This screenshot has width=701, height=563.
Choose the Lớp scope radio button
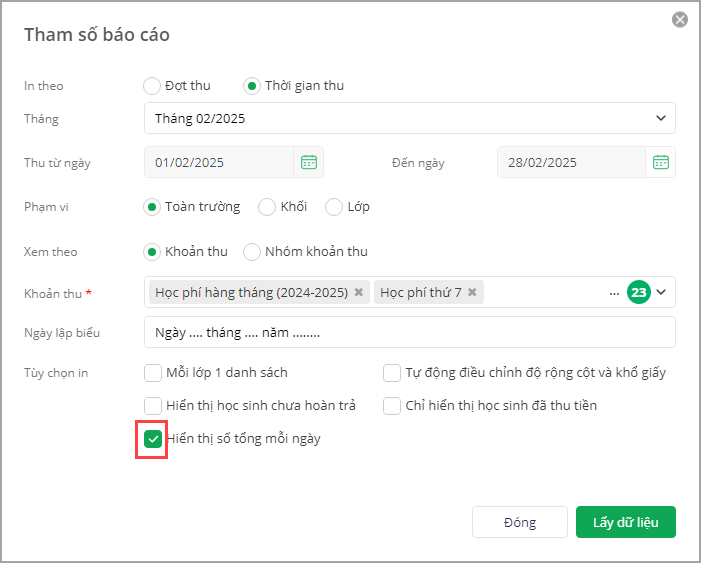click(334, 207)
